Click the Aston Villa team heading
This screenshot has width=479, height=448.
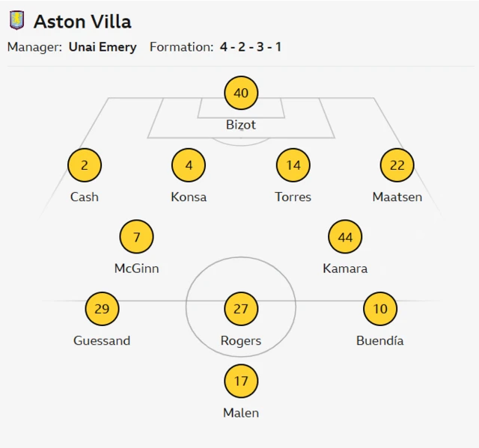coord(82,21)
